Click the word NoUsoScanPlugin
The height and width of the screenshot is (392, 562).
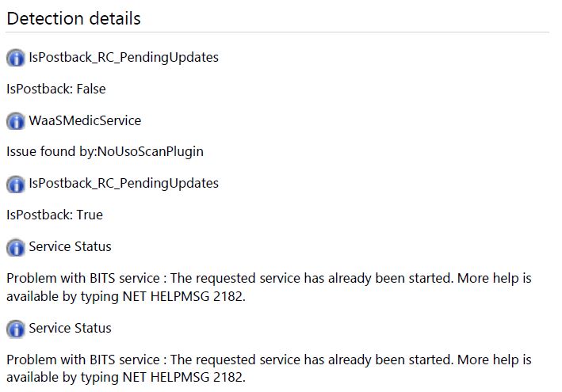pos(151,152)
